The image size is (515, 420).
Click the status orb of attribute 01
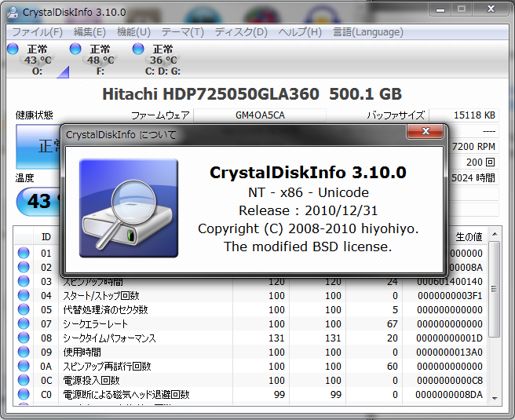click(x=24, y=253)
